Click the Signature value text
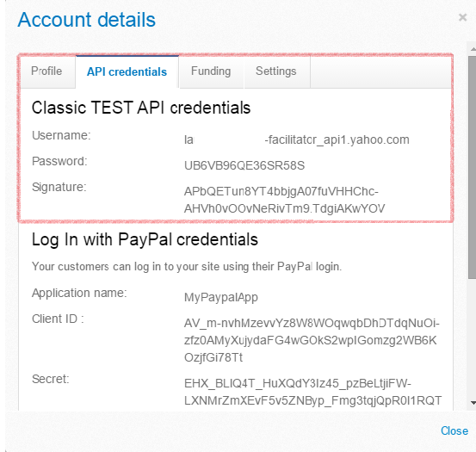 [284, 200]
